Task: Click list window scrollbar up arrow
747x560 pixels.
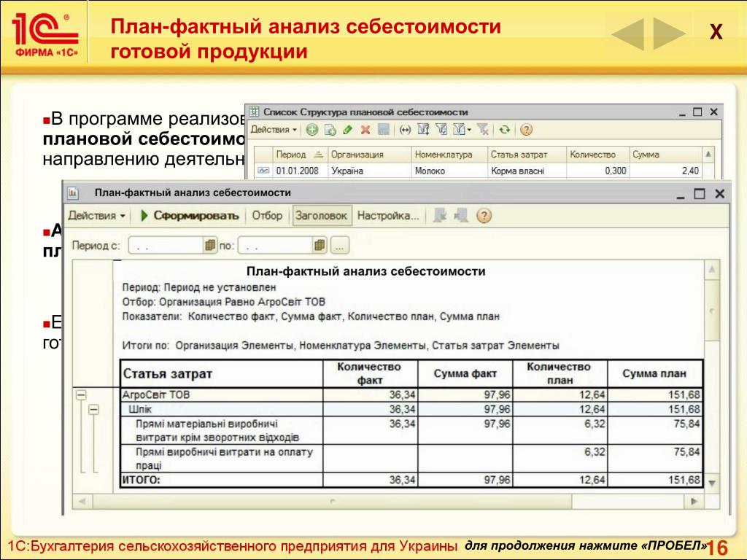Action: pyautogui.click(x=708, y=155)
